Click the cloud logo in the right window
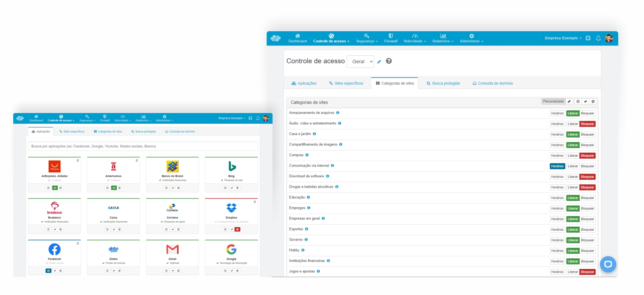 coord(275,38)
